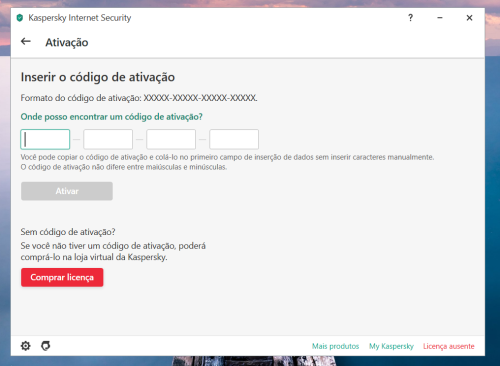The height and width of the screenshot is (366, 500).
Task: Click the help question mark icon
Action: (x=411, y=18)
